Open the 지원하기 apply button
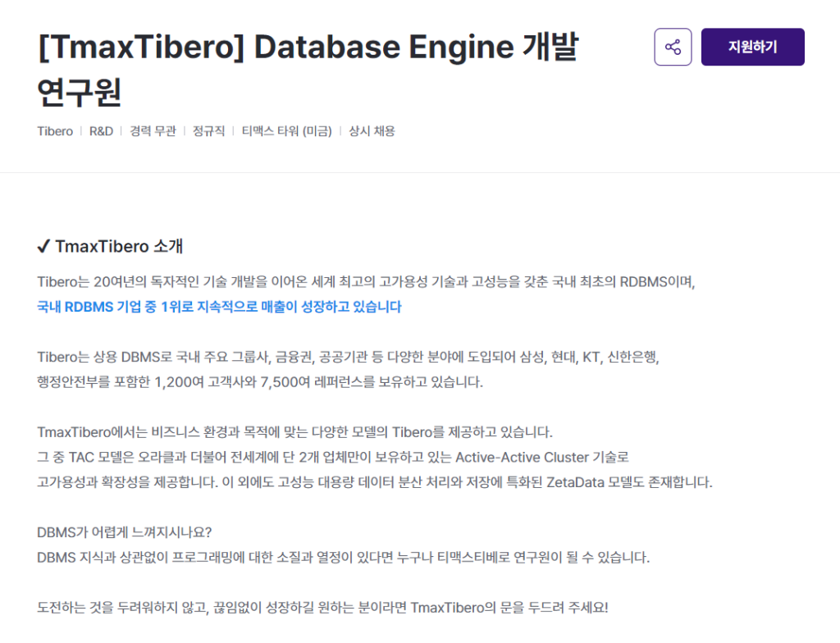This screenshot has height=643, width=840. point(752,47)
